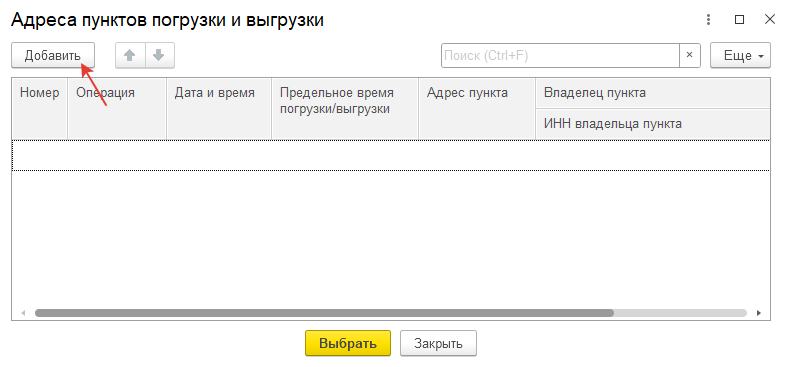Click the horizontal scrollbar thumb

click(x=324, y=313)
